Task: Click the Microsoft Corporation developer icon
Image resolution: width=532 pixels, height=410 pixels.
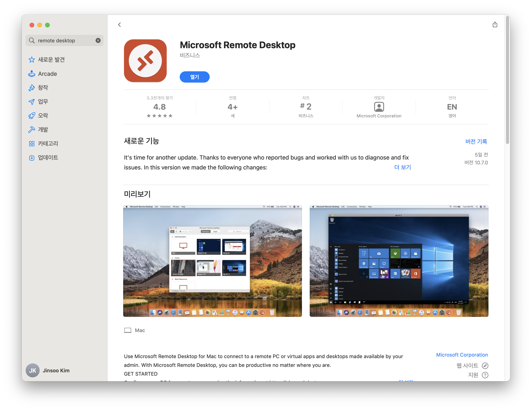Action: (x=379, y=107)
